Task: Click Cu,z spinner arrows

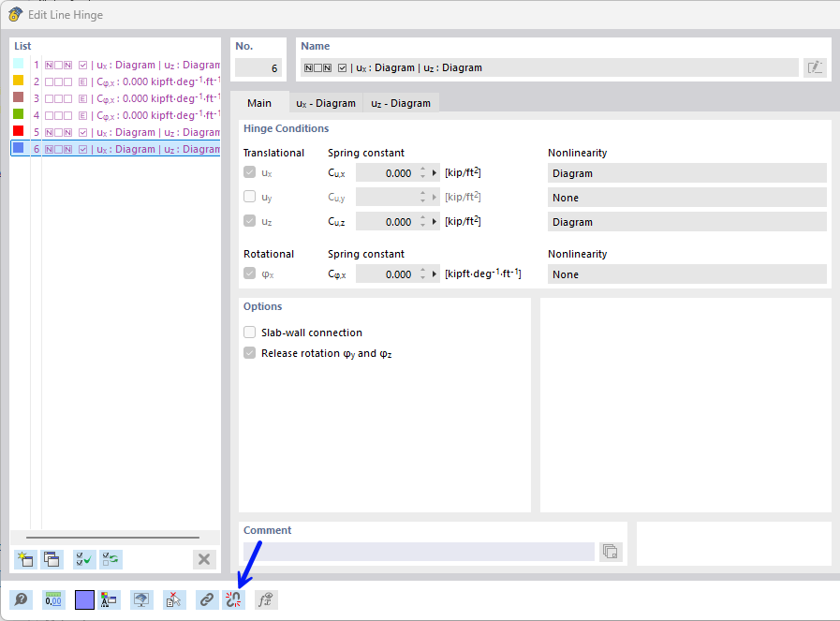Action: (x=422, y=221)
